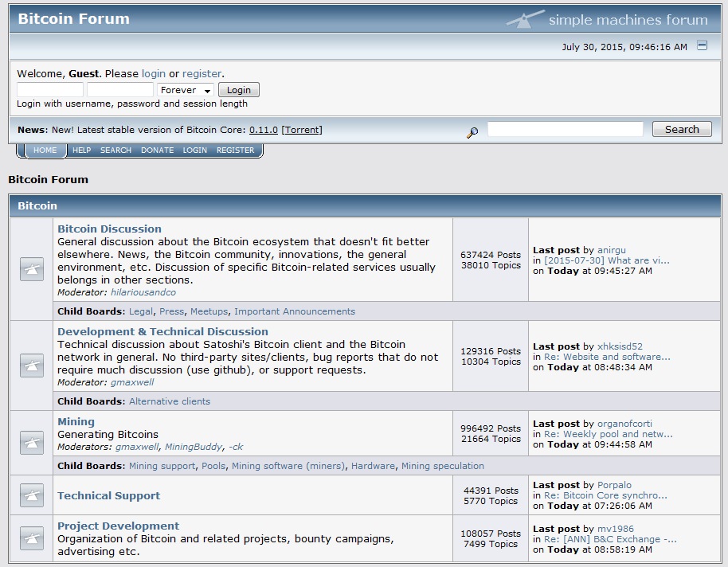Open Re: [ANN] B&C Exchange thread

pos(611,539)
